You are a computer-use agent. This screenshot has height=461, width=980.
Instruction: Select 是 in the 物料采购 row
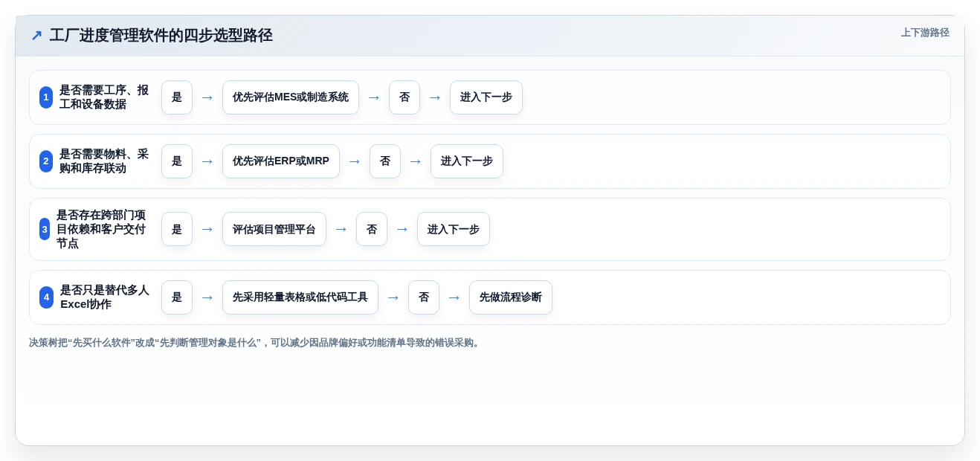coord(177,161)
